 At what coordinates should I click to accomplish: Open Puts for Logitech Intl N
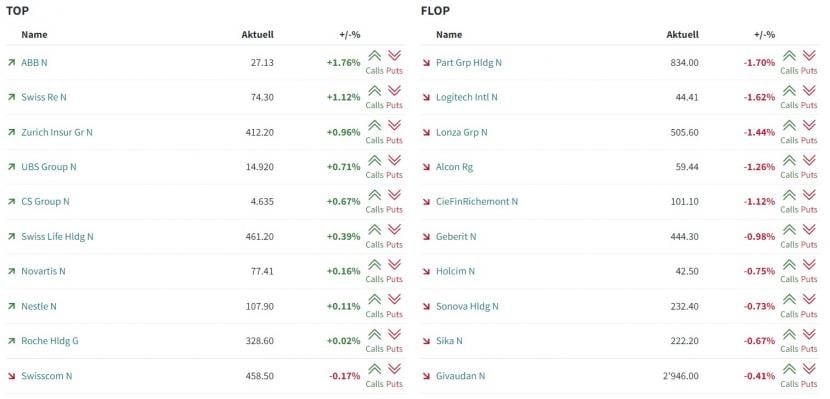click(x=809, y=97)
